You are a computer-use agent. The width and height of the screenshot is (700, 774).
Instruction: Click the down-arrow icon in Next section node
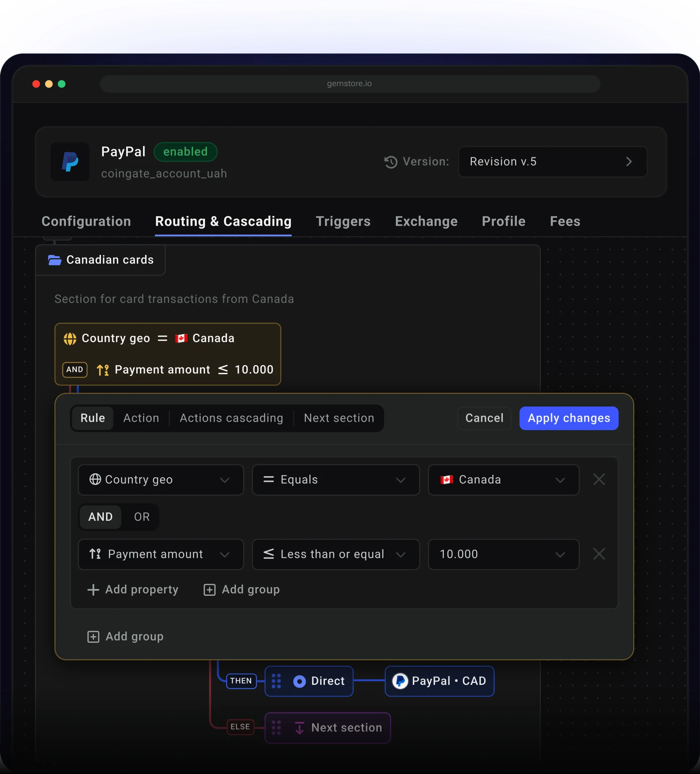click(x=299, y=728)
